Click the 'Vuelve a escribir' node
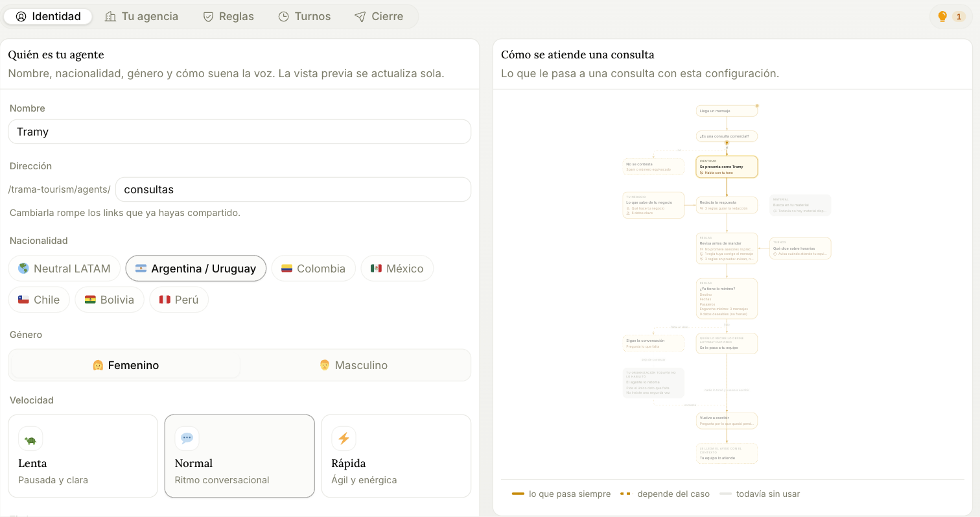The width and height of the screenshot is (980, 517). point(727,420)
